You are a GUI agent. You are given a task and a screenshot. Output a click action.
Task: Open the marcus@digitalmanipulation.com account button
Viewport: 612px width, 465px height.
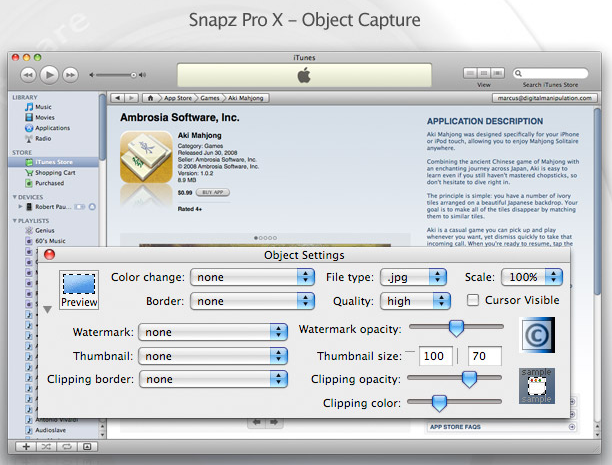[544, 98]
